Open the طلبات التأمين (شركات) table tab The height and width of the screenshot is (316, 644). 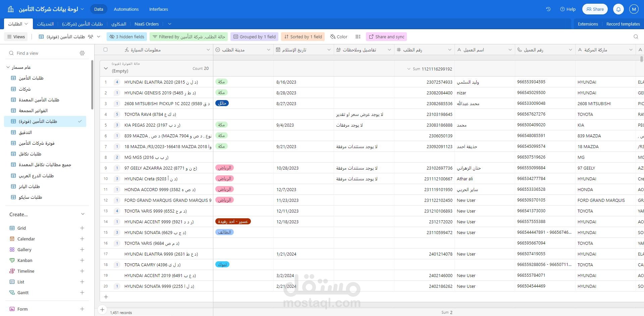pyautogui.click(x=83, y=24)
